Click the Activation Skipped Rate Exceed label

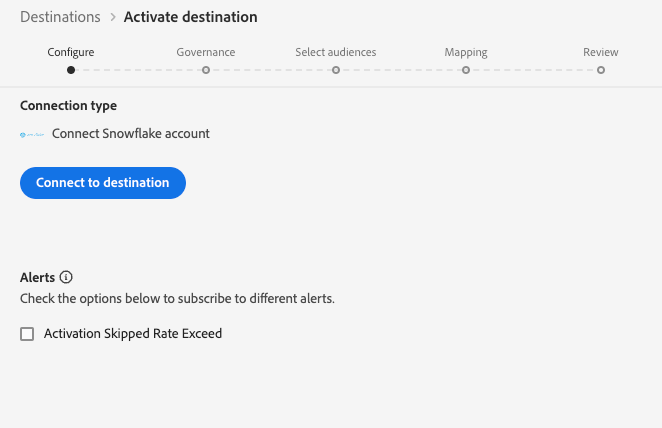pos(133,334)
